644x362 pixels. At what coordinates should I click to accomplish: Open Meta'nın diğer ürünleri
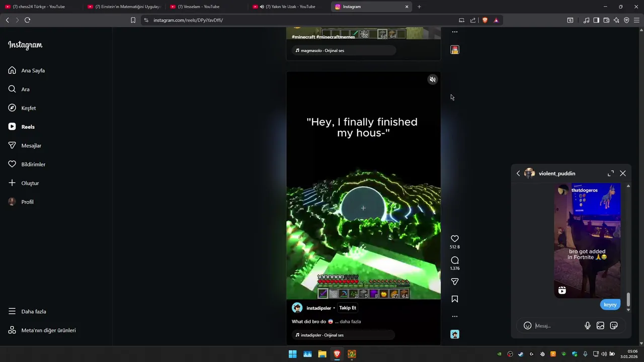(42, 330)
